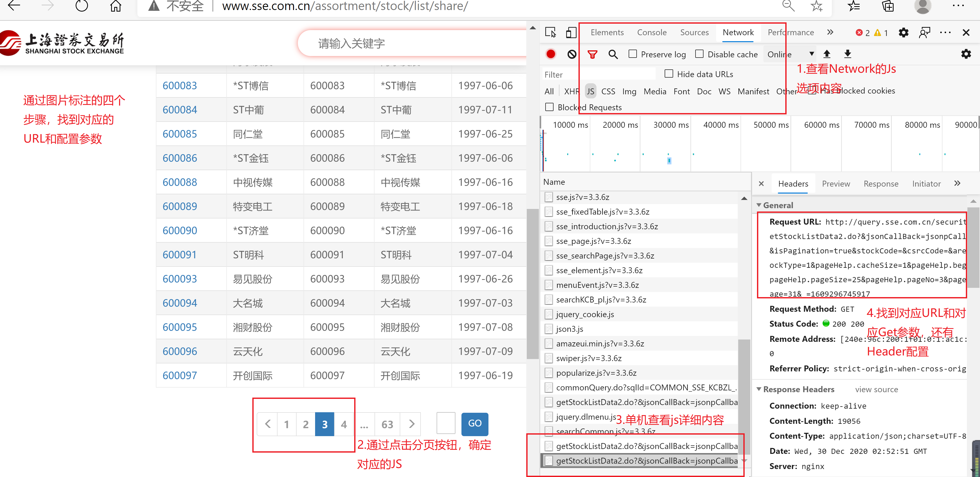The image size is (980, 477).
Task: Click the Clear network log icon
Action: coord(571,56)
